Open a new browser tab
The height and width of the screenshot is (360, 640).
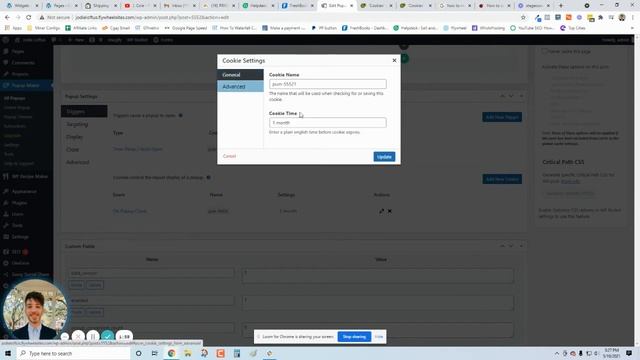[560, 6]
